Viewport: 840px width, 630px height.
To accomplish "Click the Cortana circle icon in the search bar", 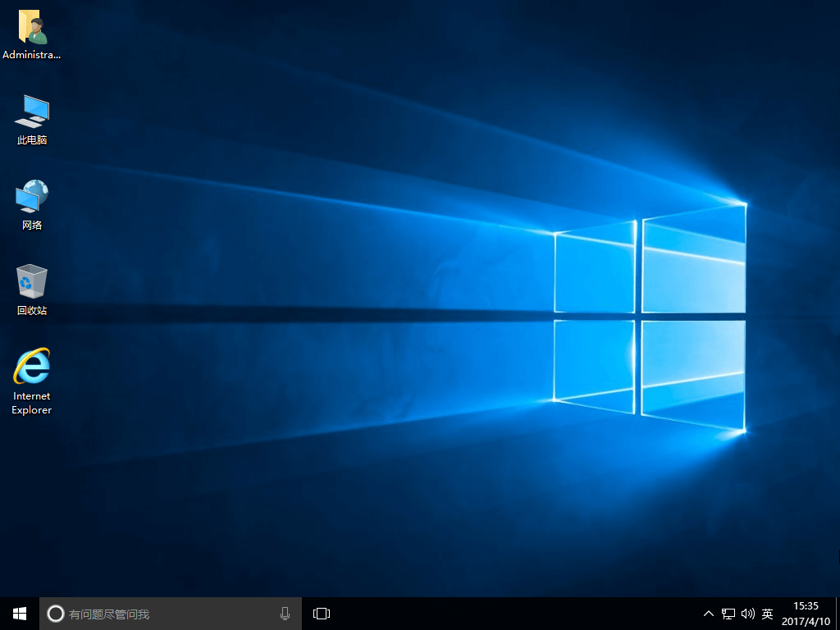I will [55, 613].
